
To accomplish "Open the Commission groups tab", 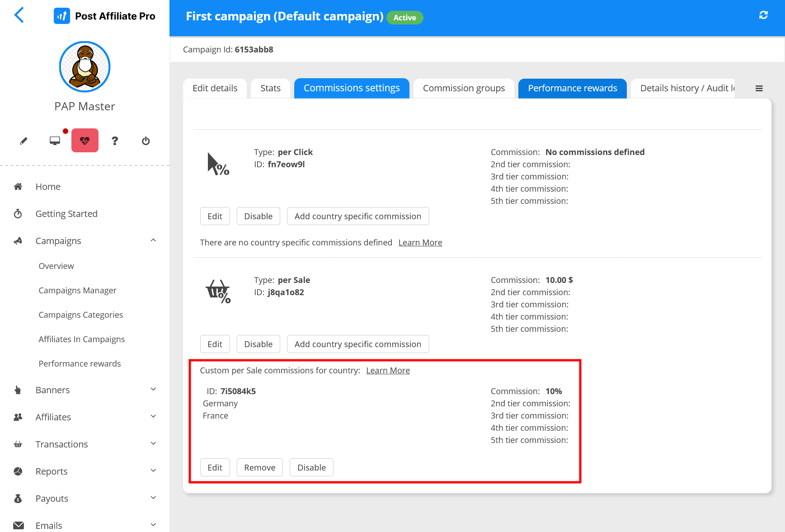I will point(464,88).
